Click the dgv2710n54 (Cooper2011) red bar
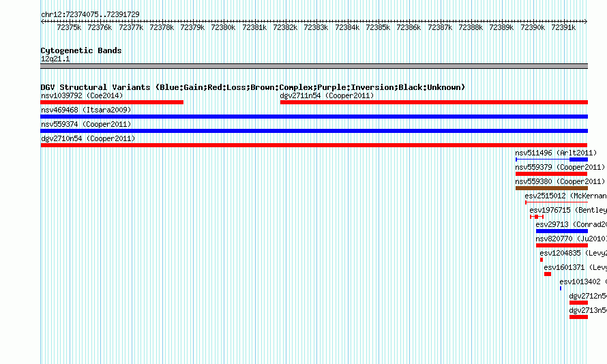The height and width of the screenshot is (364, 607). (x=314, y=145)
